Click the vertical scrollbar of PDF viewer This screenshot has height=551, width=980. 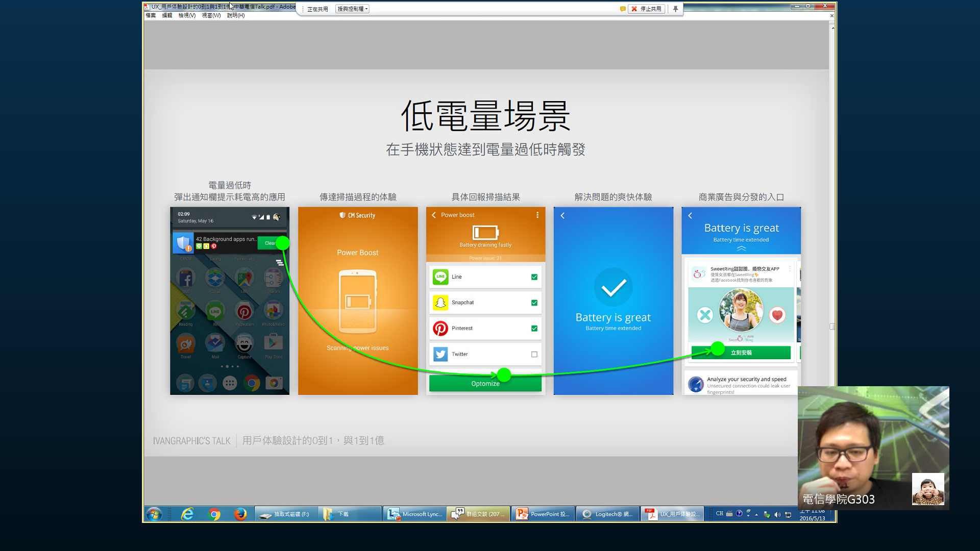(x=832, y=327)
